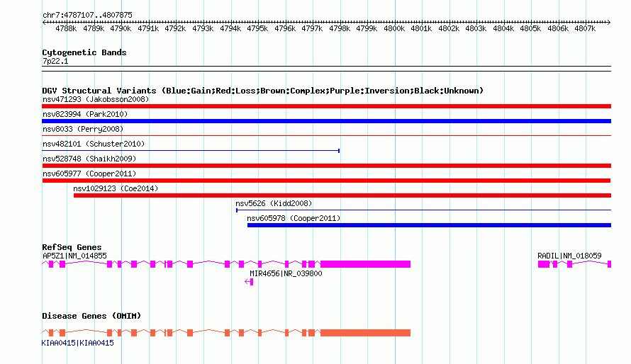This screenshot has width=631, height=364.
Task: Click the 4807k ruler tick label
Action: (x=585, y=28)
